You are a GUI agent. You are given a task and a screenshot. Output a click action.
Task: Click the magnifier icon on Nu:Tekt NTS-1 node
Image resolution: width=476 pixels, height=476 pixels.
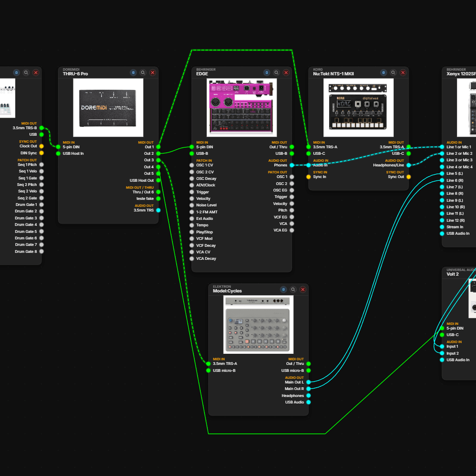393,72
